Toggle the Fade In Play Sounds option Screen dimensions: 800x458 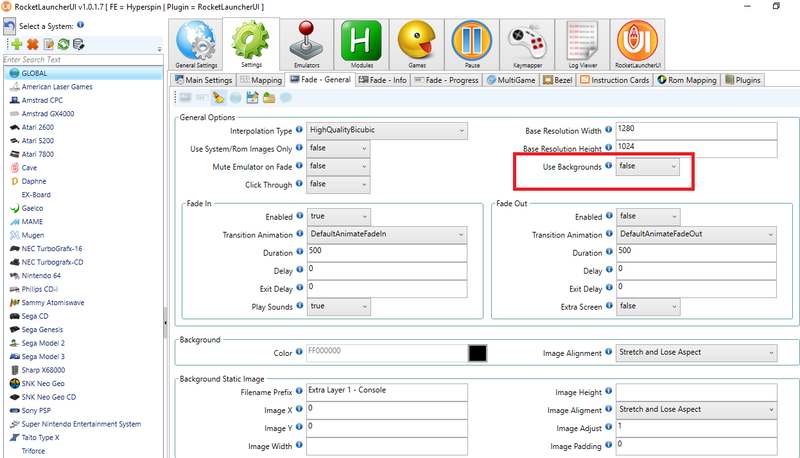338,306
